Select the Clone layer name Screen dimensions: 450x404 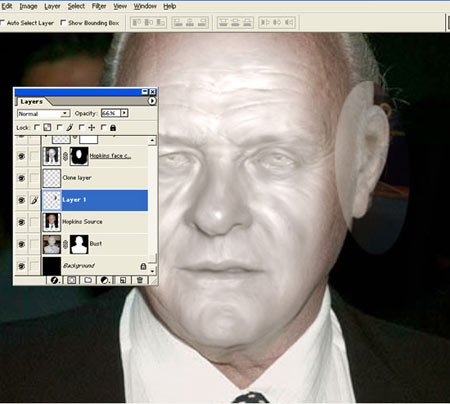pos(77,178)
